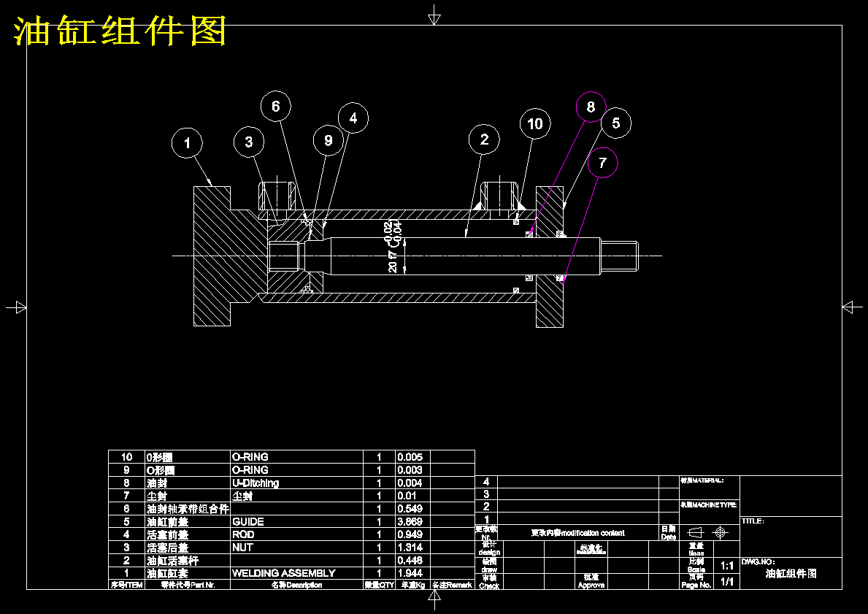Viewport: 868px width, 614px height.
Task: Select revision row number 4 cell
Action: pyautogui.click(x=487, y=482)
